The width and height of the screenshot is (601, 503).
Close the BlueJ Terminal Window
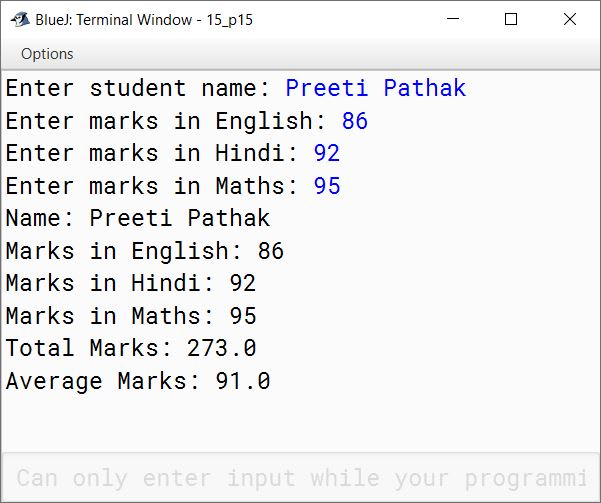pos(570,19)
